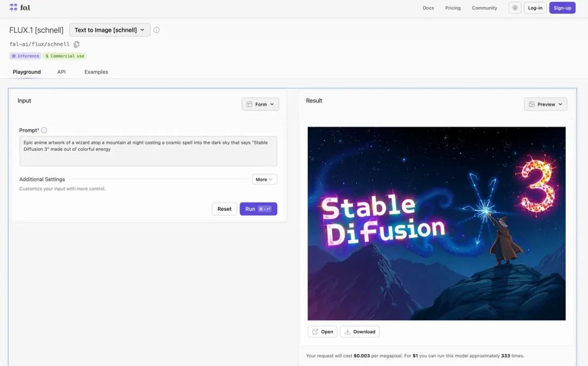This screenshot has width=588, height=366.
Task: Open Text to Image [schnell] dropdown
Action: (109, 30)
